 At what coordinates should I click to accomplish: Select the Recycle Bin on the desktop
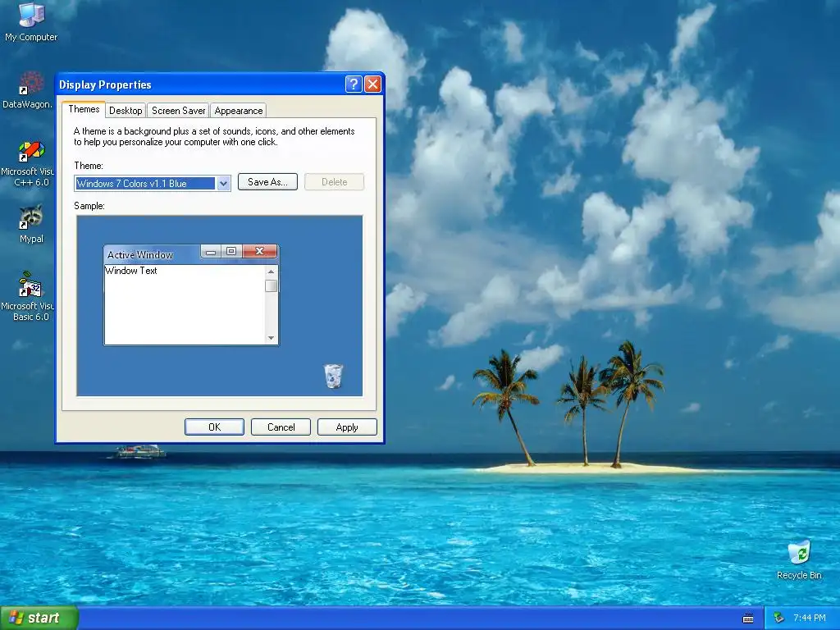pos(799,560)
